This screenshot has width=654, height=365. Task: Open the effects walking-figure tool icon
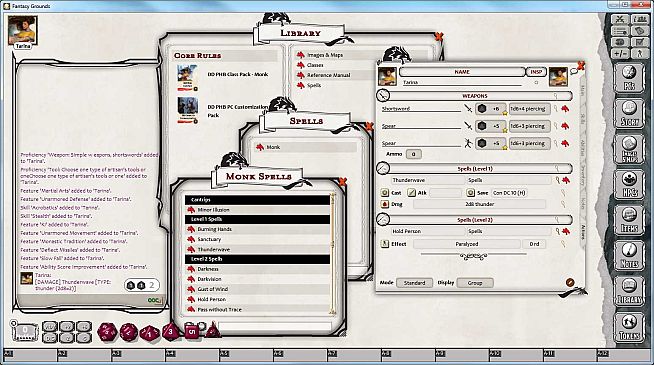[x=639, y=53]
